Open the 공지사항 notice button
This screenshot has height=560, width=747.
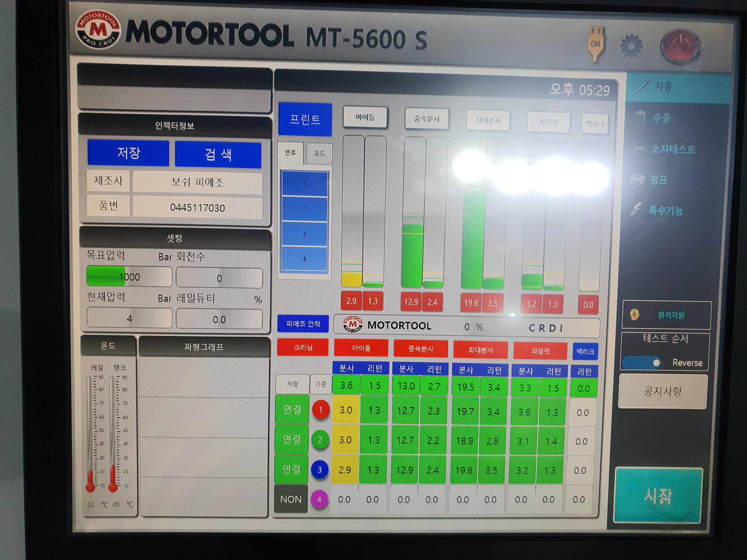coord(663,391)
